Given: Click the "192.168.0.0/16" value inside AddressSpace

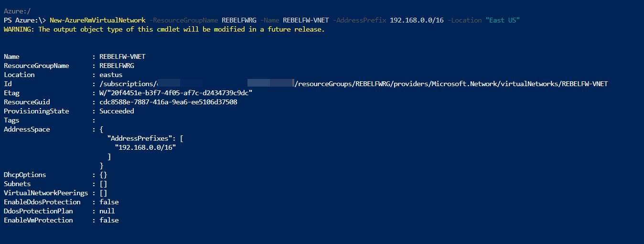Looking at the screenshot, I should pos(145,147).
